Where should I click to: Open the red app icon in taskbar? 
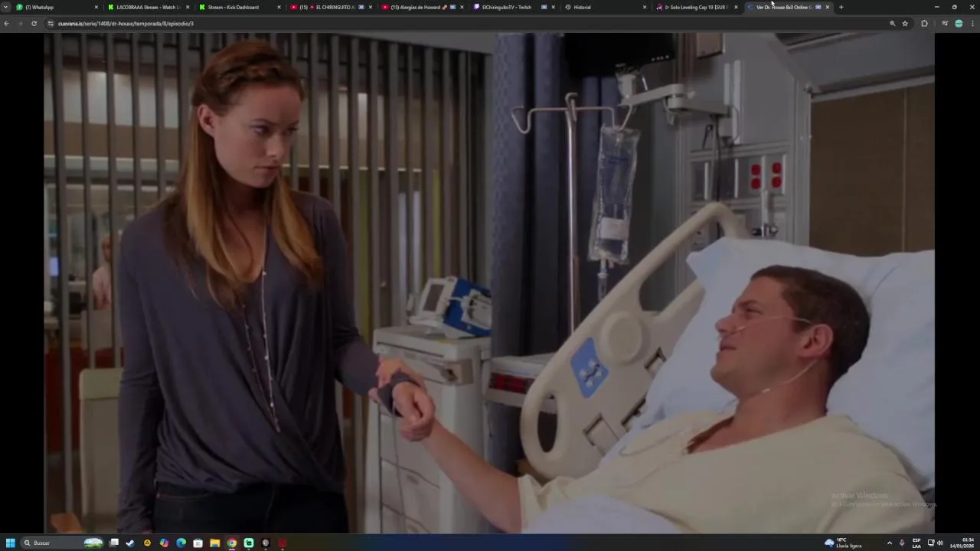pyautogui.click(x=283, y=543)
